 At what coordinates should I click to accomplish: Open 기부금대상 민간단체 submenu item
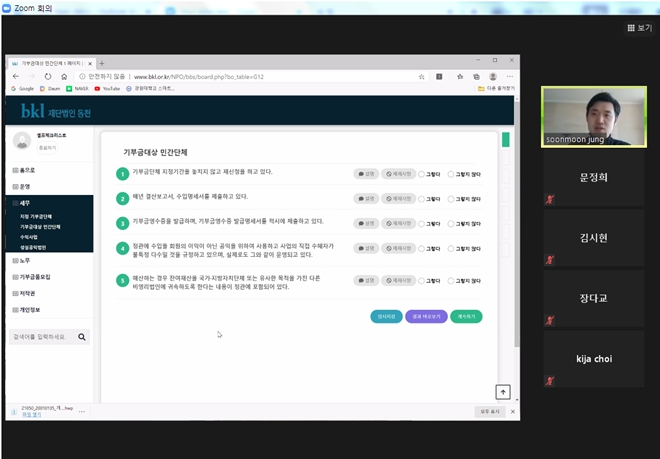tap(40, 226)
